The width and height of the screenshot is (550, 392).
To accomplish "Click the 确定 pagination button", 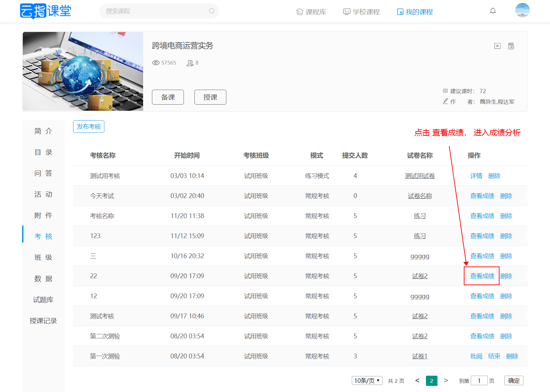I will pyautogui.click(x=514, y=380).
